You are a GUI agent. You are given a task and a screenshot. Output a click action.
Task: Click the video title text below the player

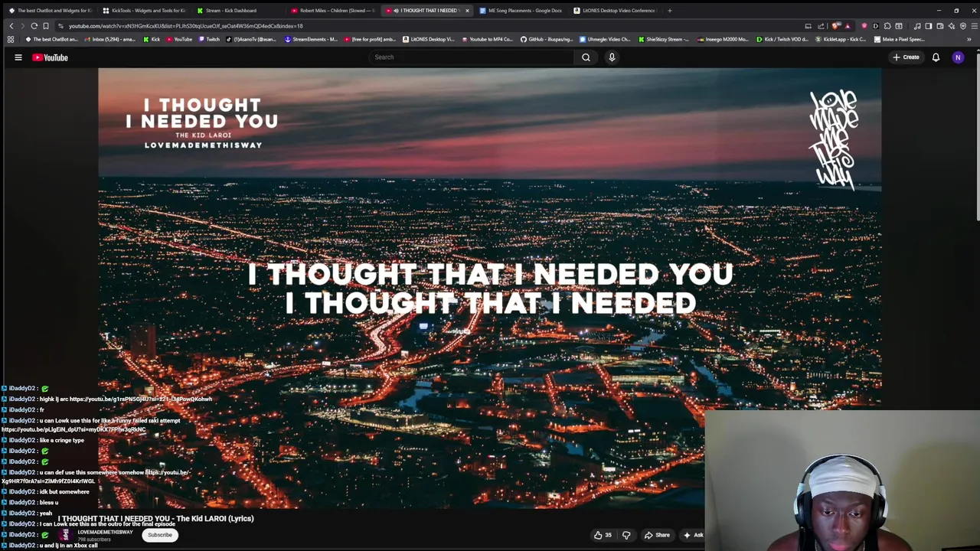point(155,518)
